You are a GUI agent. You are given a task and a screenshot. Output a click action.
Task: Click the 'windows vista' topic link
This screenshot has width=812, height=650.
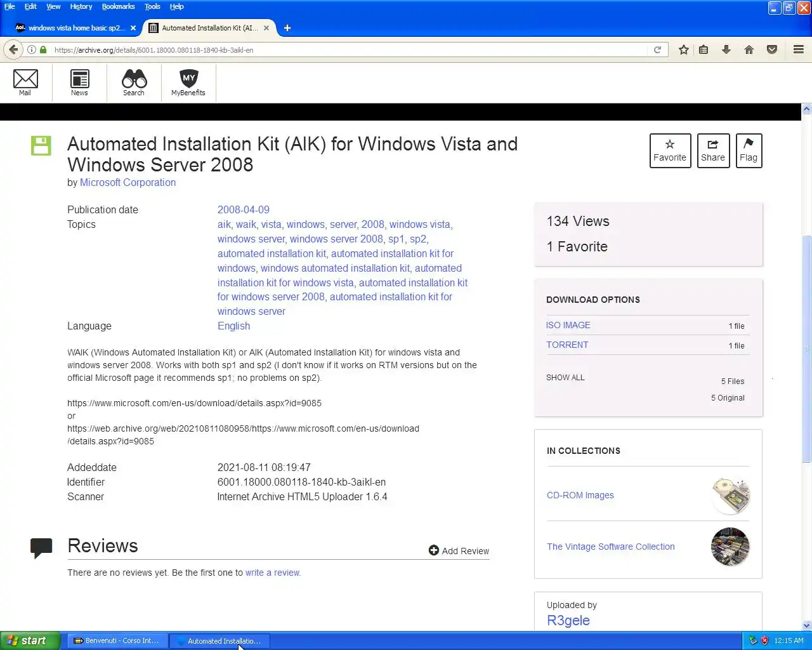(419, 224)
